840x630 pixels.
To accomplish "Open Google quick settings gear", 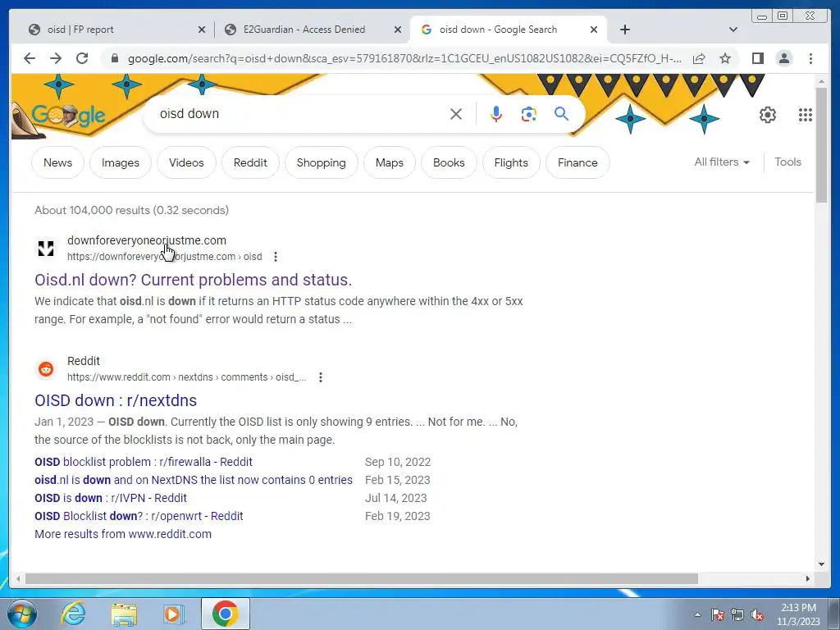I will click(768, 115).
